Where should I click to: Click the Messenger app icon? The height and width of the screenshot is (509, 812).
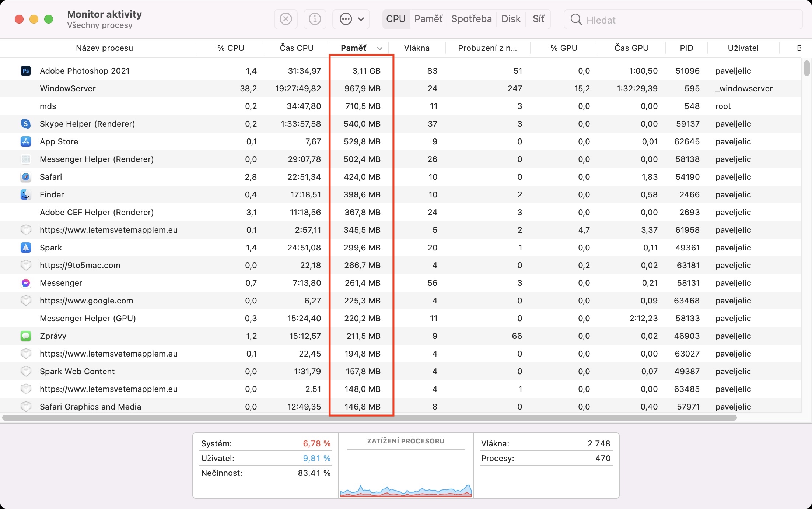click(25, 283)
